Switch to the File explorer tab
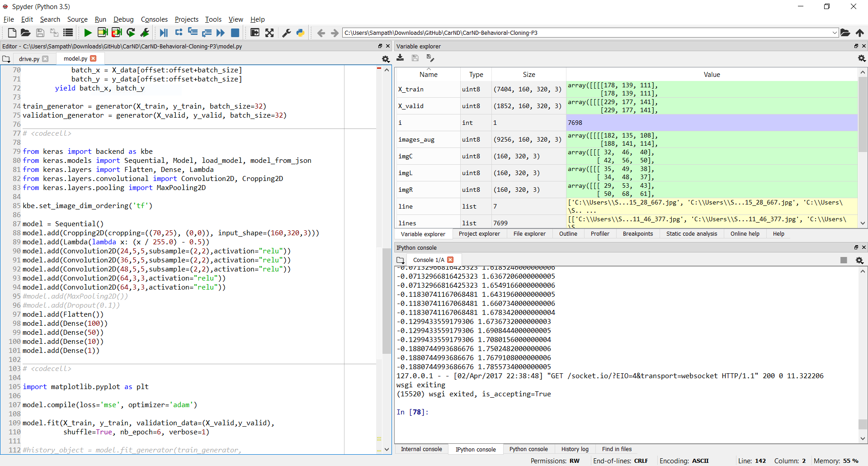868x466 pixels. tap(529, 234)
